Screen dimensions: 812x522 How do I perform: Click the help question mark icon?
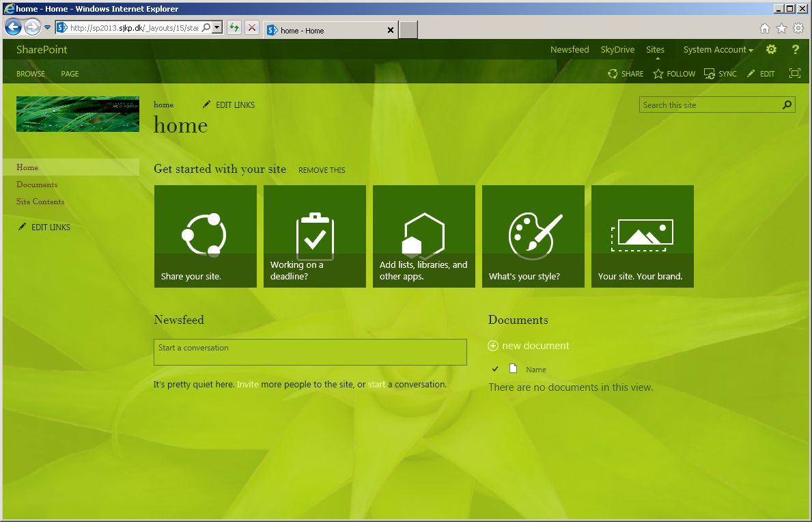pyautogui.click(x=795, y=49)
